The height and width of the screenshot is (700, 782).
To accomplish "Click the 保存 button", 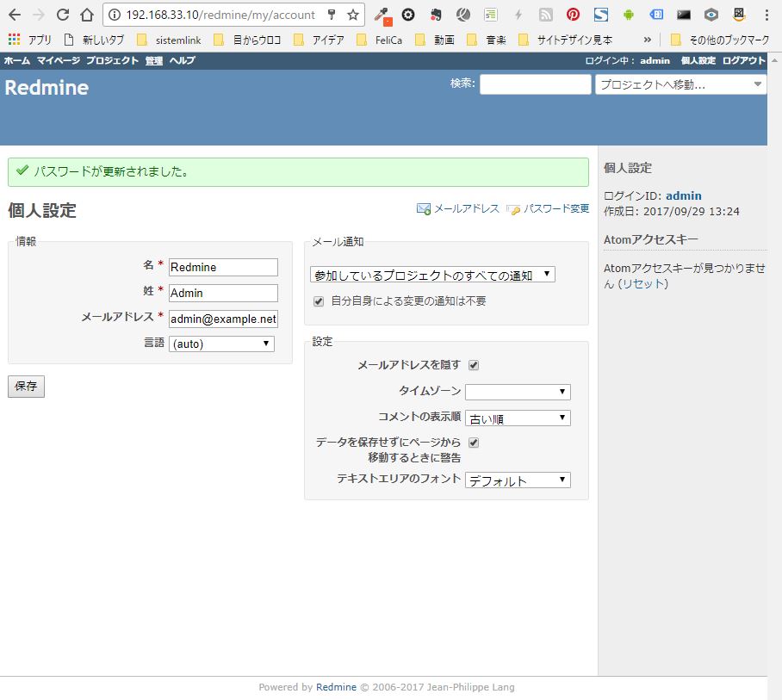I will click(26, 387).
